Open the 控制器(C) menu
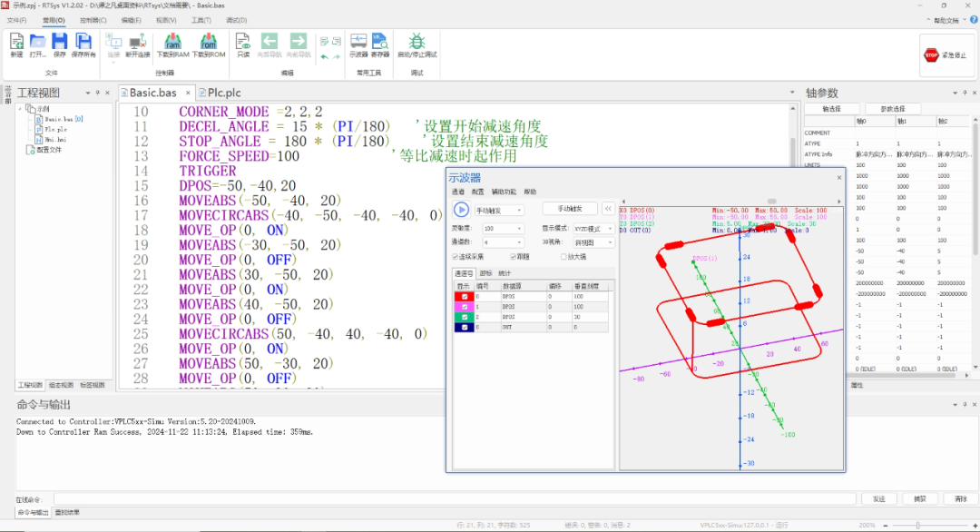 click(93, 21)
